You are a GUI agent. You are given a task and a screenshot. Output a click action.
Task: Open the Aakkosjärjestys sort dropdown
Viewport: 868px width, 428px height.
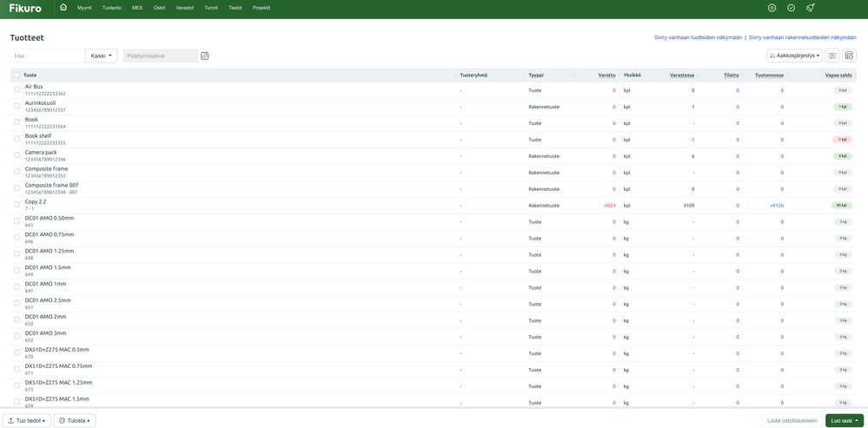[x=794, y=56]
